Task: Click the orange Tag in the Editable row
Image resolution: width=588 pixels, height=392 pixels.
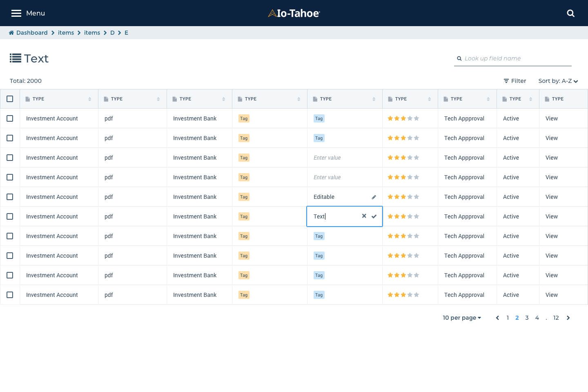Action: pyautogui.click(x=244, y=197)
